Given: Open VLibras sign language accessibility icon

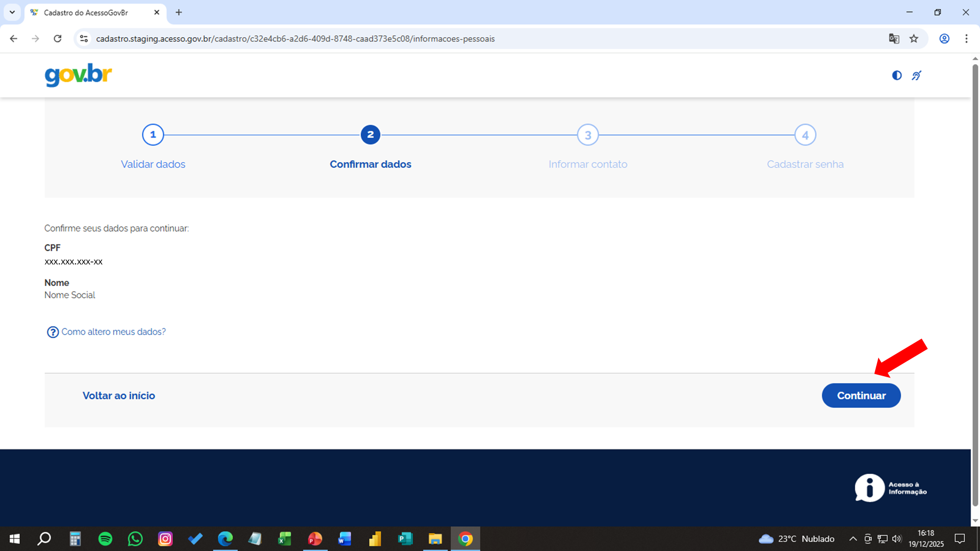Looking at the screenshot, I should click(x=916, y=75).
